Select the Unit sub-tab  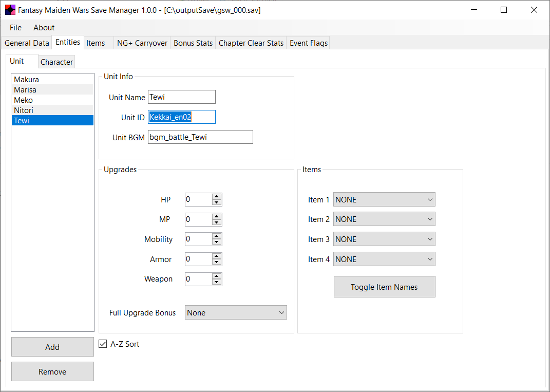22,61
